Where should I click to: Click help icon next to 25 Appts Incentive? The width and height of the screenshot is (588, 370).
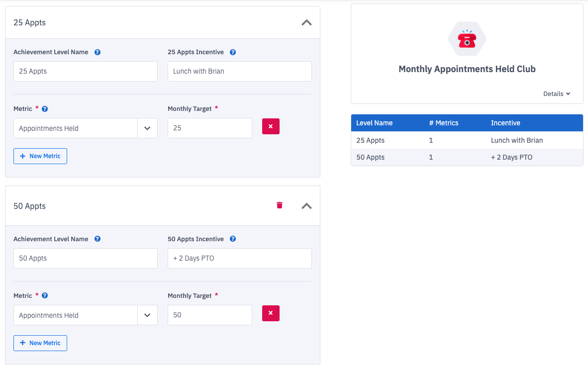233,52
